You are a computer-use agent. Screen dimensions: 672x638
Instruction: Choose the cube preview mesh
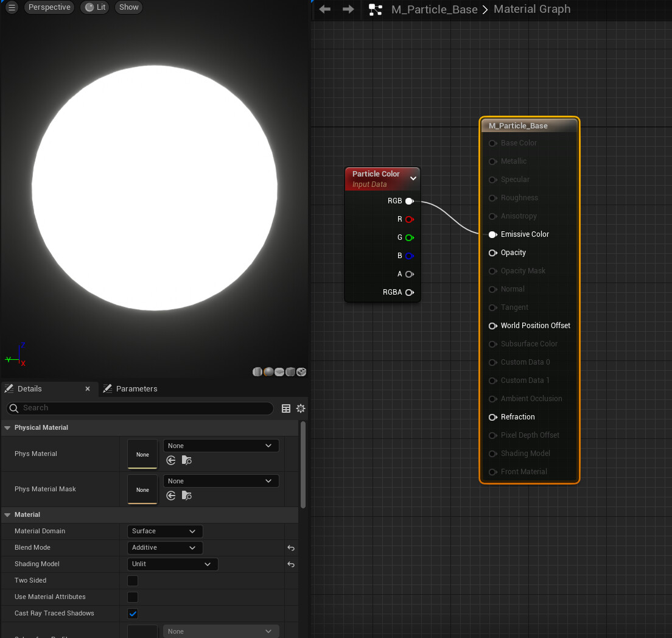tap(290, 372)
